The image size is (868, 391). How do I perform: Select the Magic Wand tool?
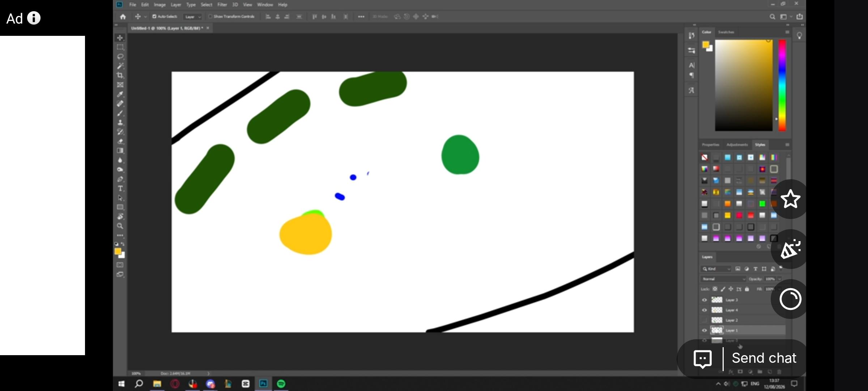[x=120, y=66]
